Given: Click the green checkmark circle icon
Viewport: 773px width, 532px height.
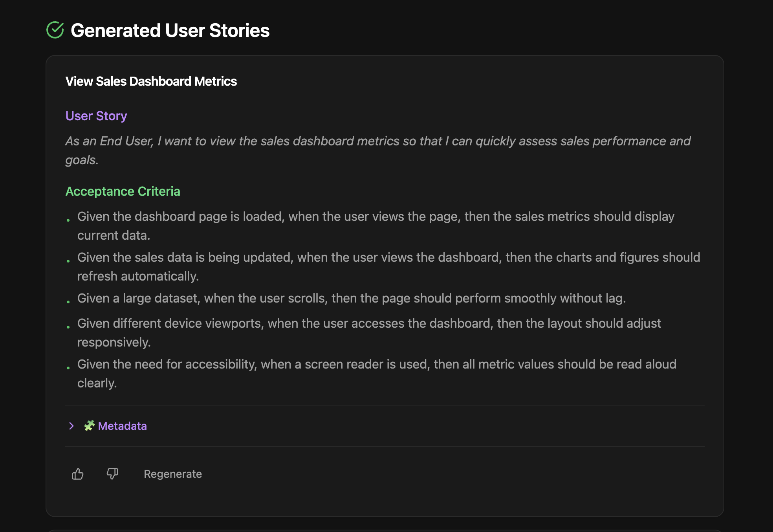Looking at the screenshot, I should pos(55,30).
